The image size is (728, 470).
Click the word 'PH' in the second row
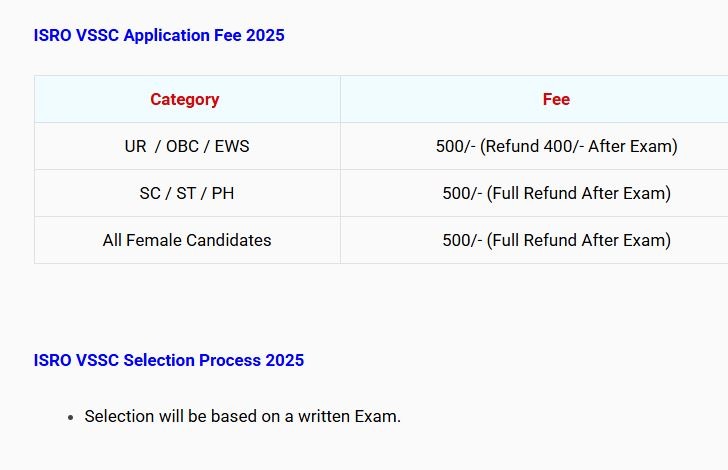tap(223, 193)
